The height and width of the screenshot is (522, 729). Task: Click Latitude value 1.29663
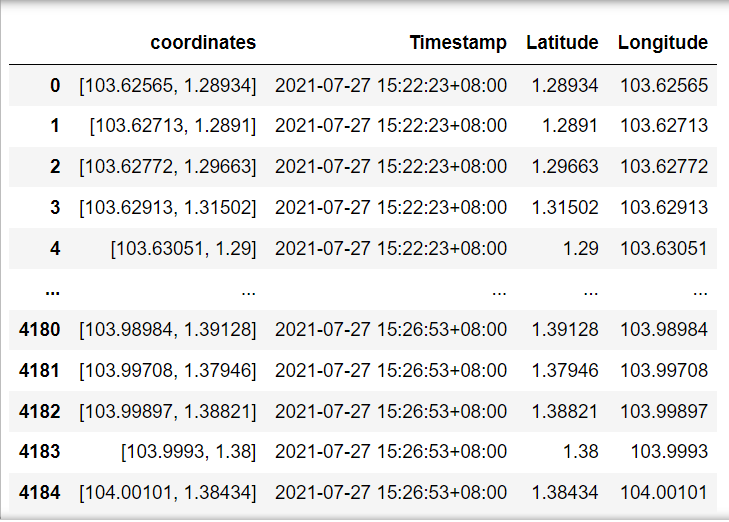tap(564, 167)
